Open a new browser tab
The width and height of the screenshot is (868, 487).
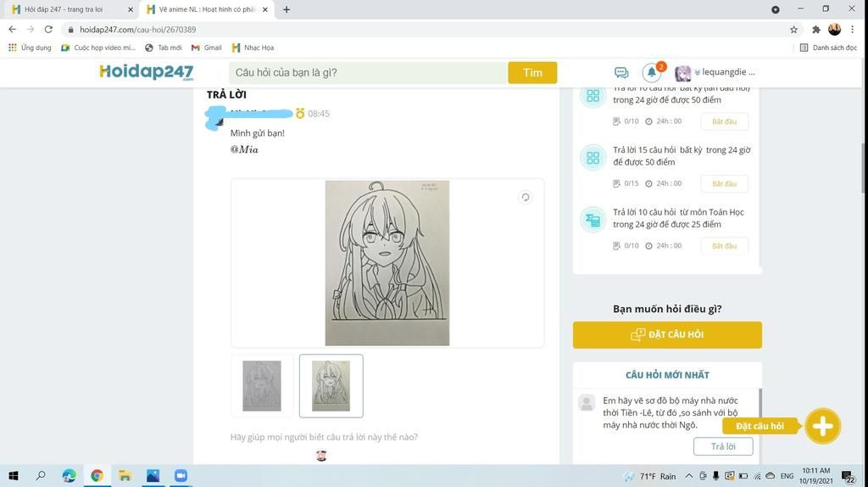click(287, 9)
